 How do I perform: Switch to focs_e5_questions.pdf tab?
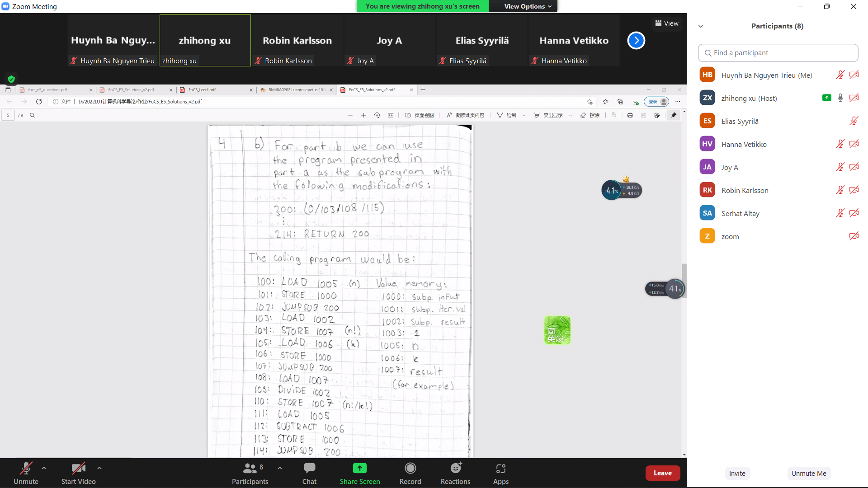pos(47,90)
